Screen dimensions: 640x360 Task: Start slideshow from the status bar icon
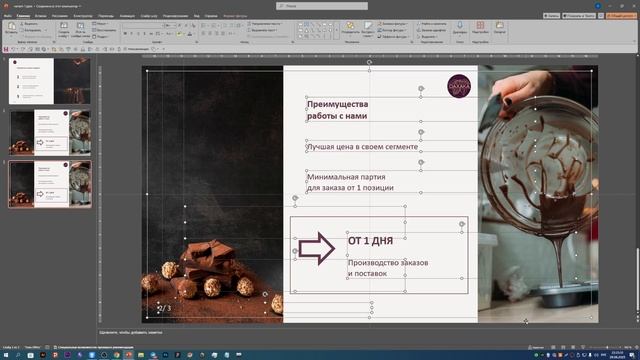tap(583, 347)
